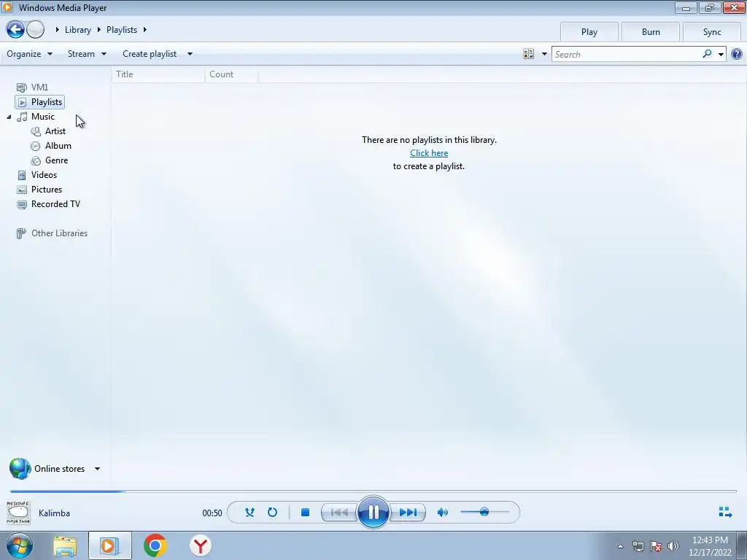The height and width of the screenshot is (560, 747).
Task: Expand the Create playlist dropdown arrow
Action: coord(190,54)
